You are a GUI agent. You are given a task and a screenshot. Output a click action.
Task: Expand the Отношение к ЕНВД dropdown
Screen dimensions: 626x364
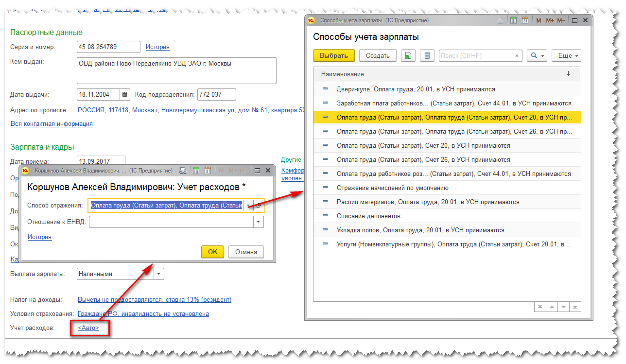259,222
